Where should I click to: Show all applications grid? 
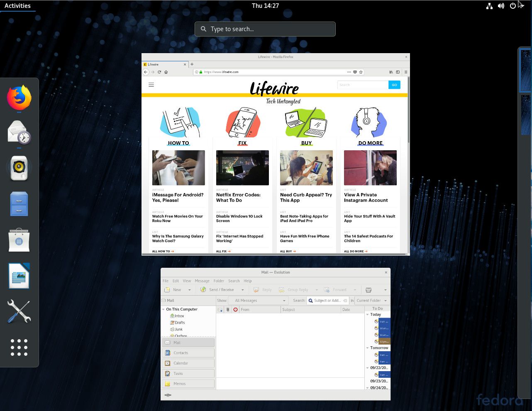click(x=19, y=347)
